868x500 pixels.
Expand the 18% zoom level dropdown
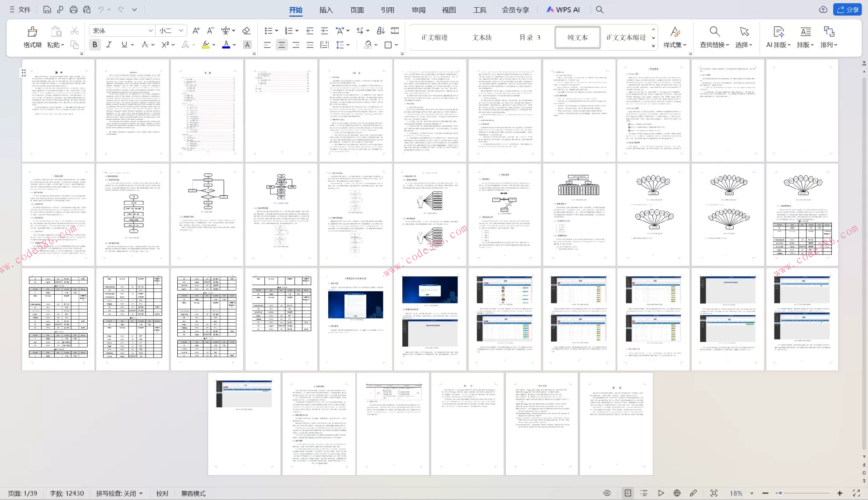click(x=752, y=493)
